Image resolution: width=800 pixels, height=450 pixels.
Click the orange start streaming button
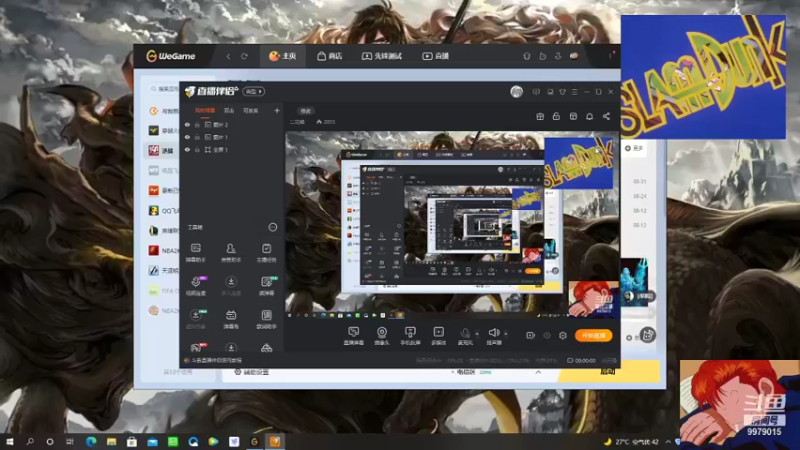click(x=593, y=335)
